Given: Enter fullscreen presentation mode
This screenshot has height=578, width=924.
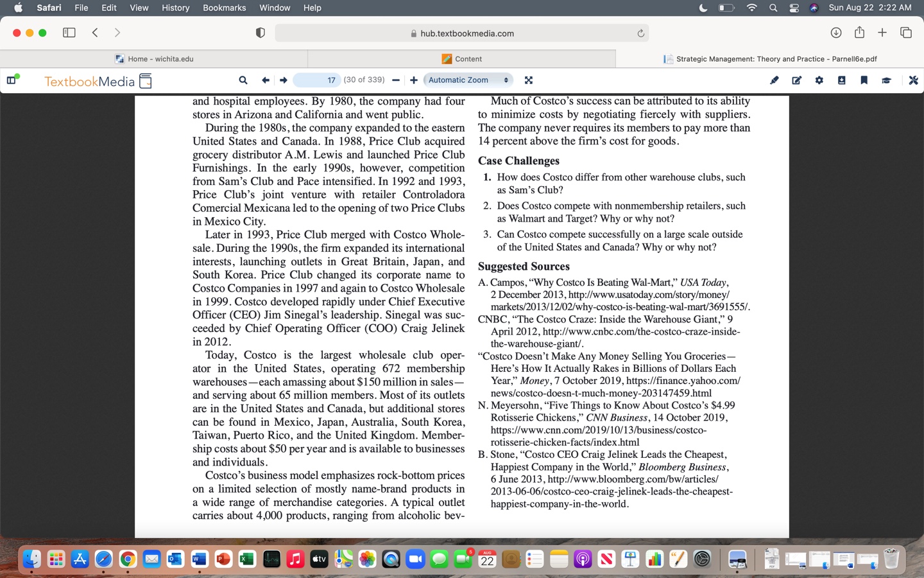Looking at the screenshot, I should pyautogui.click(x=529, y=80).
